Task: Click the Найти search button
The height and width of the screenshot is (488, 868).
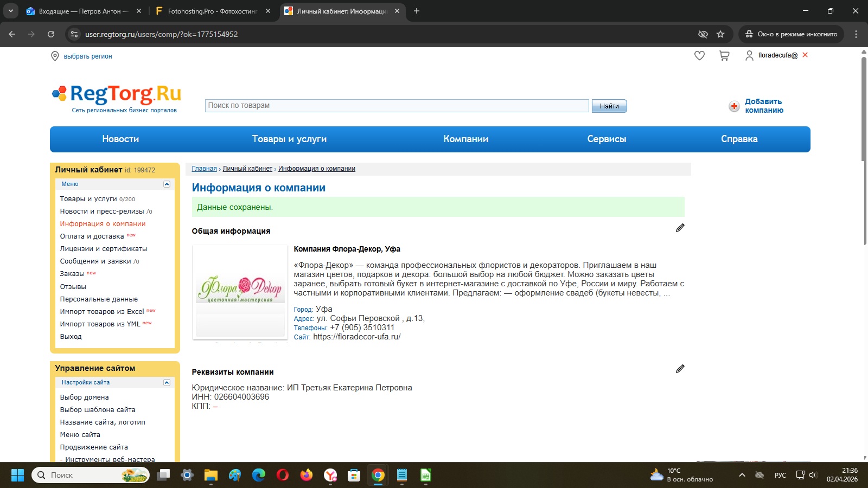Action: coord(609,106)
